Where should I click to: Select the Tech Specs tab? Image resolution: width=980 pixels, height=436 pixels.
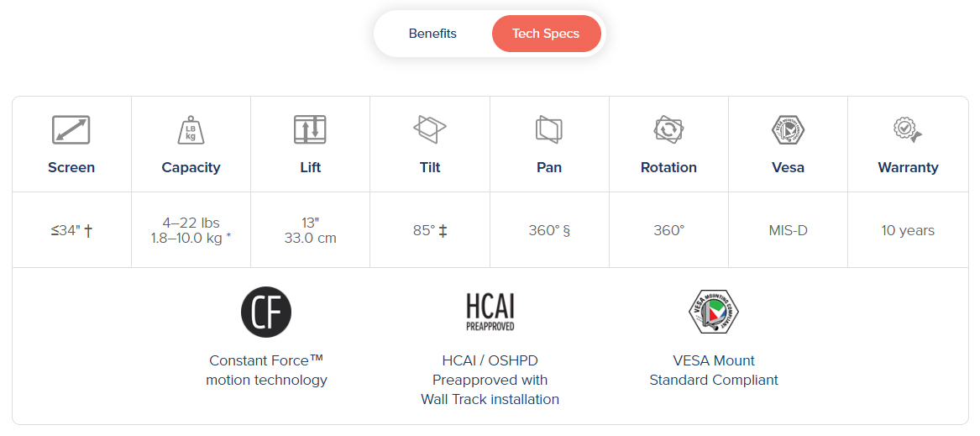coord(546,34)
